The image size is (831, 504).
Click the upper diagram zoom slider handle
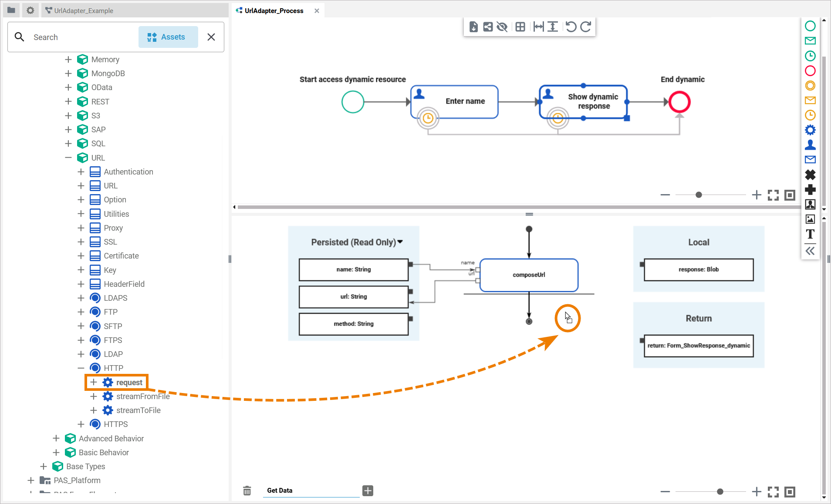click(x=699, y=195)
